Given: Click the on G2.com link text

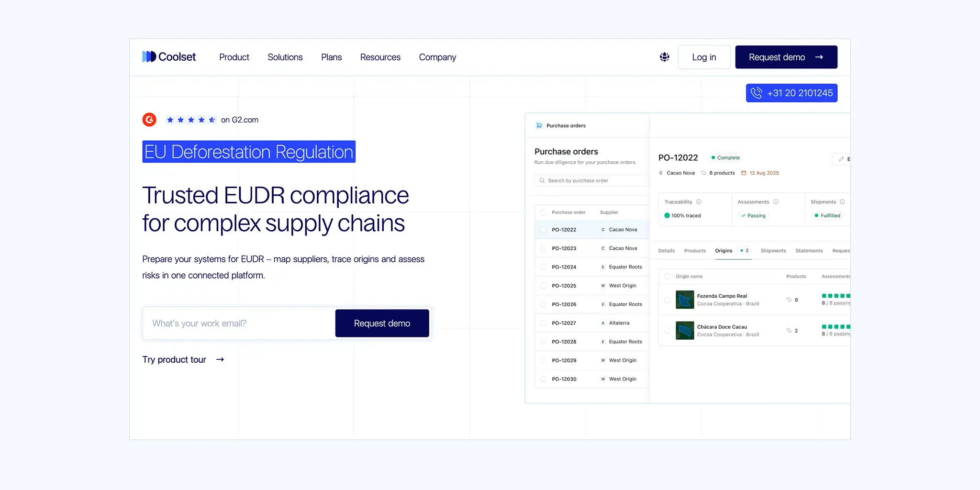Looking at the screenshot, I should (x=240, y=120).
